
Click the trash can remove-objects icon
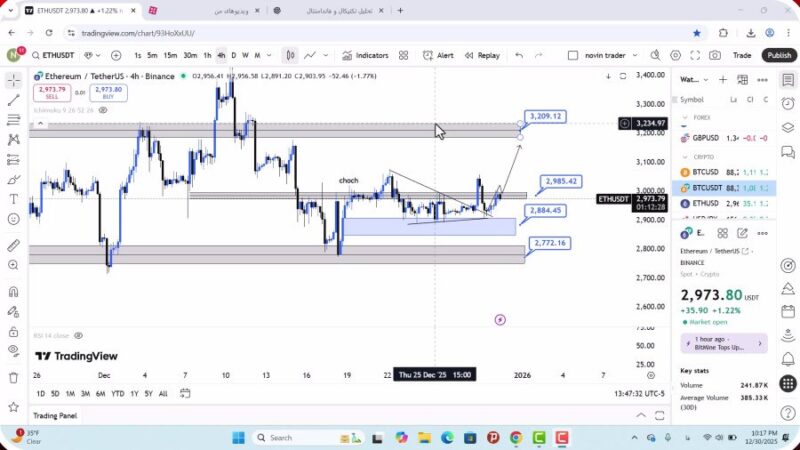coord(14,377)
